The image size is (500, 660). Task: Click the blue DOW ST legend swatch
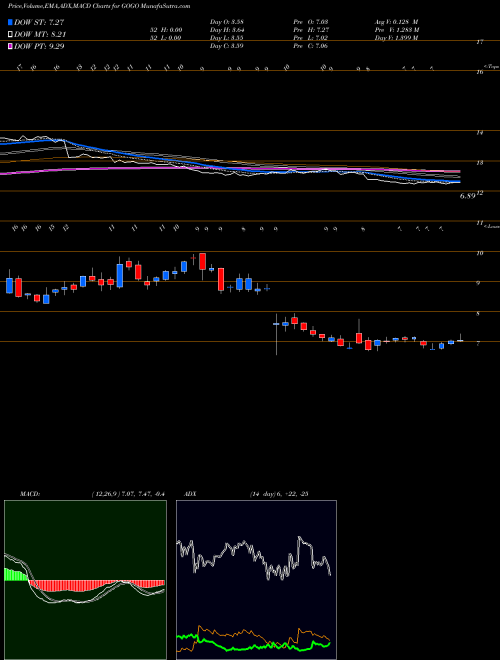coord(10,23)
